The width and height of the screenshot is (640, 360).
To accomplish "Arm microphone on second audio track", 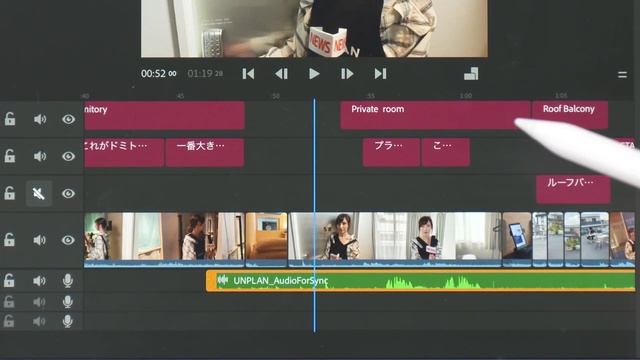I will [x=68, y=302].
